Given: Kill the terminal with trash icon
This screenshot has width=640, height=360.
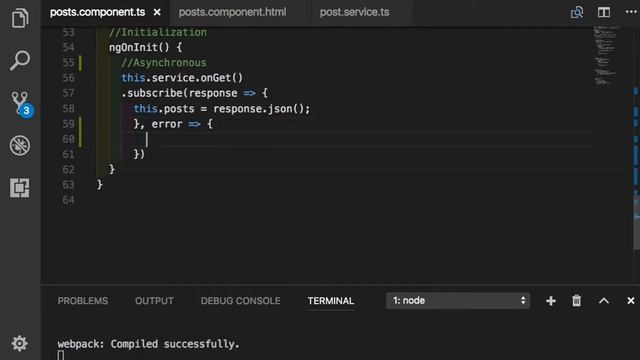Looking at the screenshot, I should tap(576, 301).
